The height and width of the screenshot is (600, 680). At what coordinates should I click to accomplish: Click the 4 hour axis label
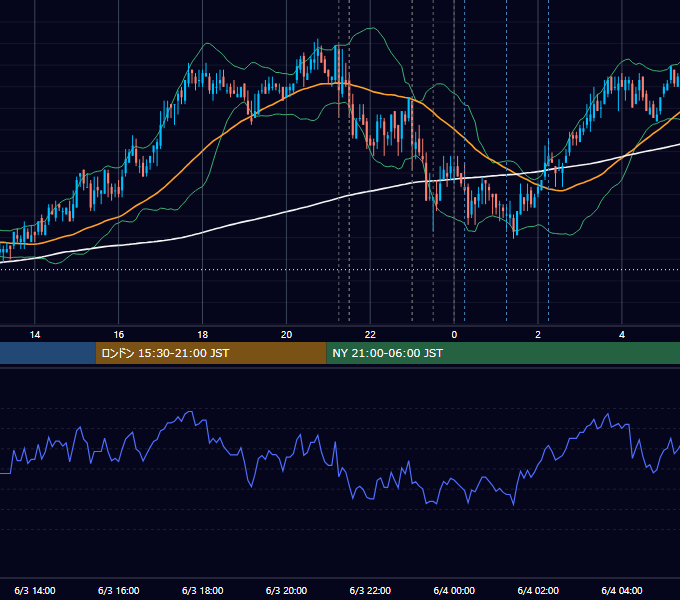coord(622,335)
